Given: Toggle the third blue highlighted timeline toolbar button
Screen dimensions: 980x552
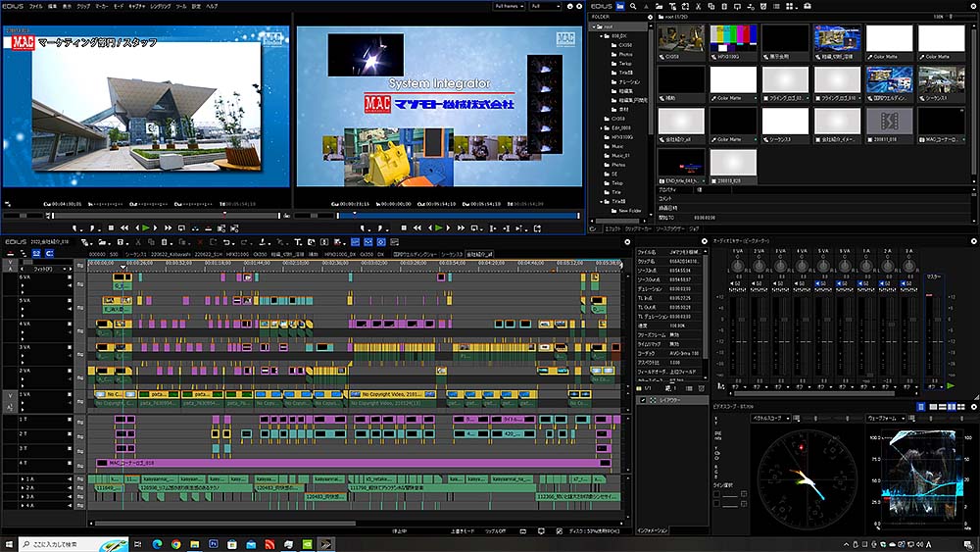Looking at the screenshot, I should 381,242.
